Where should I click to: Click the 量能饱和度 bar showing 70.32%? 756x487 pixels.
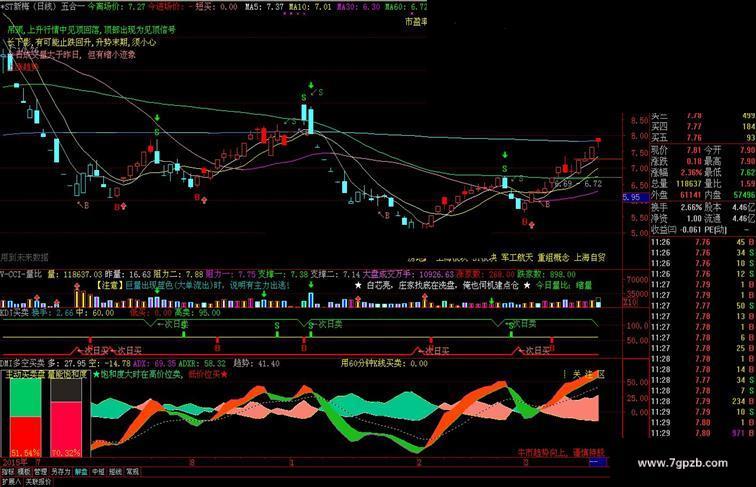click(66, 418)
